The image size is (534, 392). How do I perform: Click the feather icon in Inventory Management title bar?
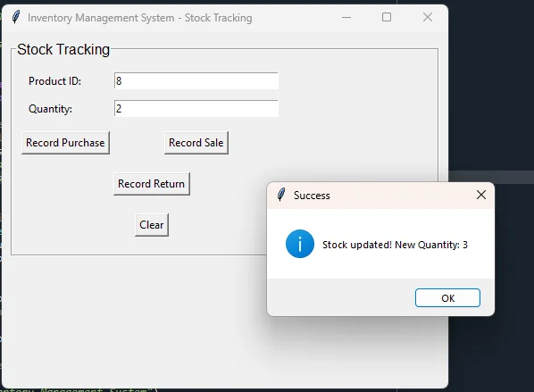click(16, 17)
